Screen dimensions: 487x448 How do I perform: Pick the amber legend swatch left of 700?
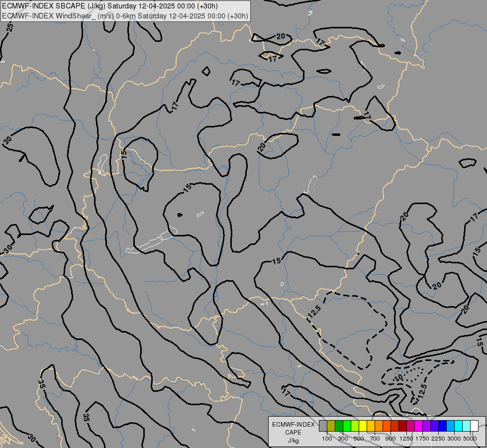click(371, 426)
